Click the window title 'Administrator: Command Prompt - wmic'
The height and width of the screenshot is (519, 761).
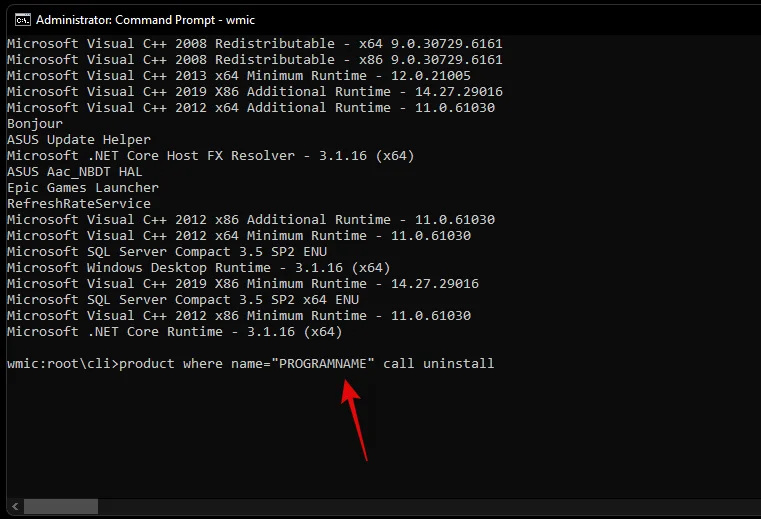[x=146, y=20]
